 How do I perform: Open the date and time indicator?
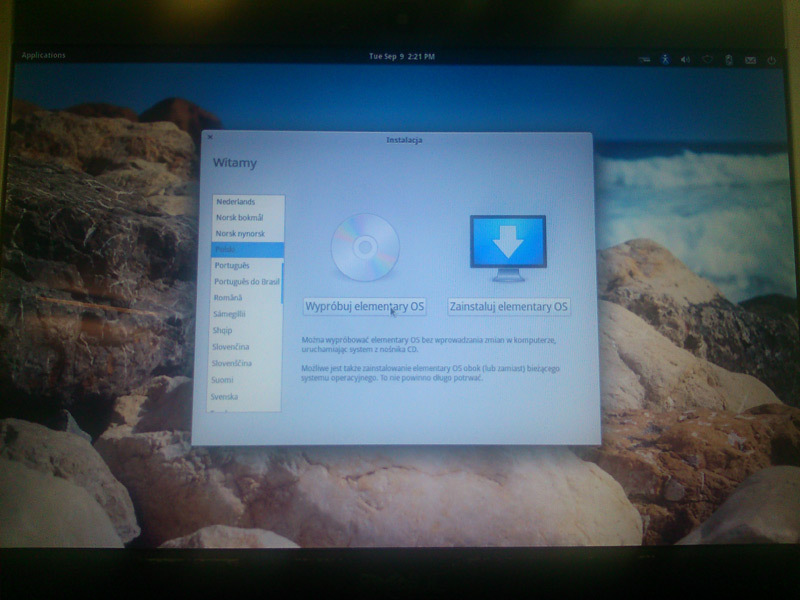click(402, 56)
